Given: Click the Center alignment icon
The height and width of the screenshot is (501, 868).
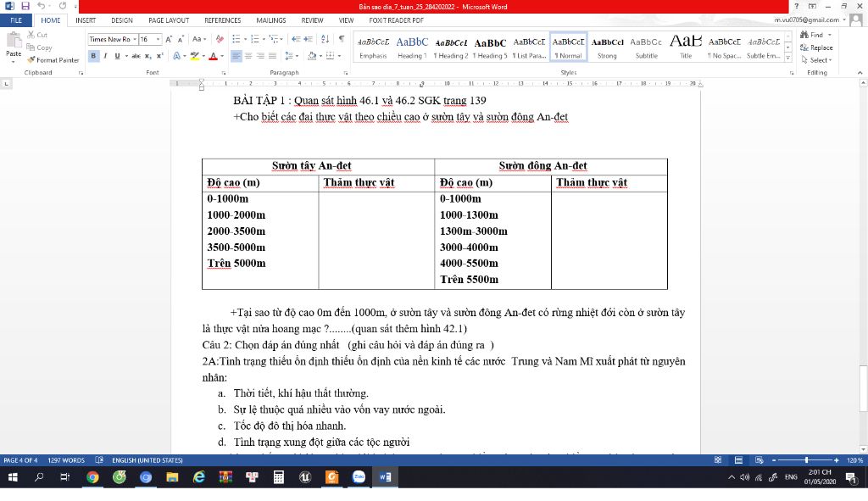Looking at the screenshot, I should 248,56.
